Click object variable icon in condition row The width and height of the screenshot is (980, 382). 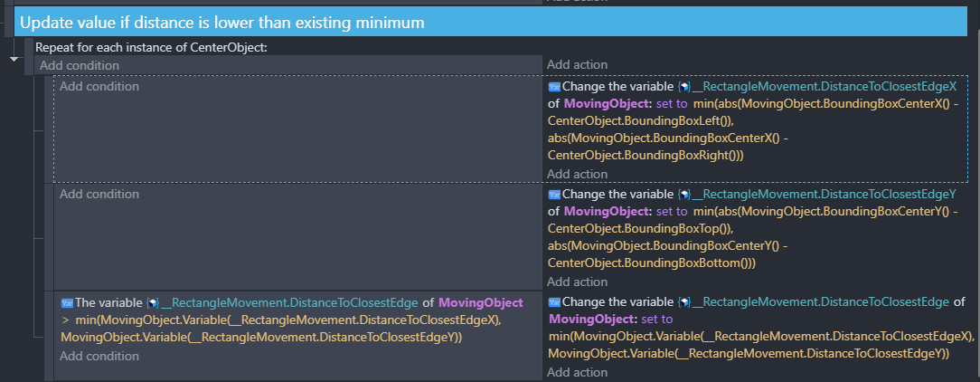coord(153,303)
